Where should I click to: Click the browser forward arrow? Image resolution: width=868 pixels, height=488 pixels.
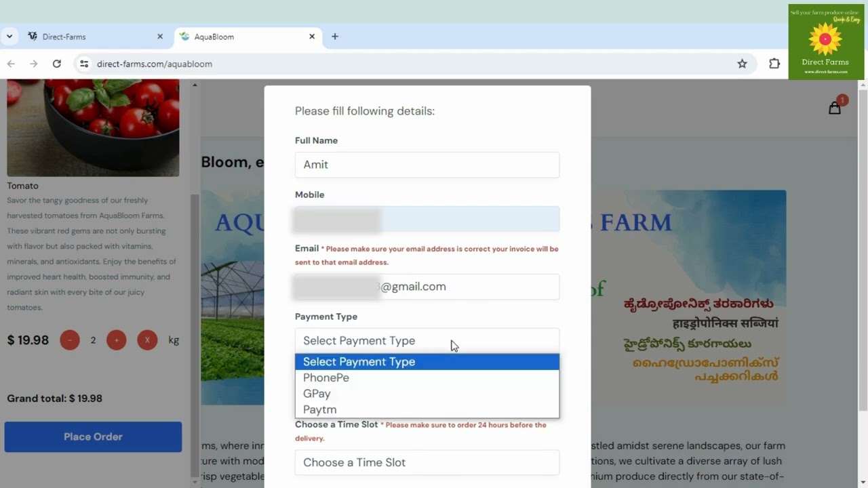(34, 64)
